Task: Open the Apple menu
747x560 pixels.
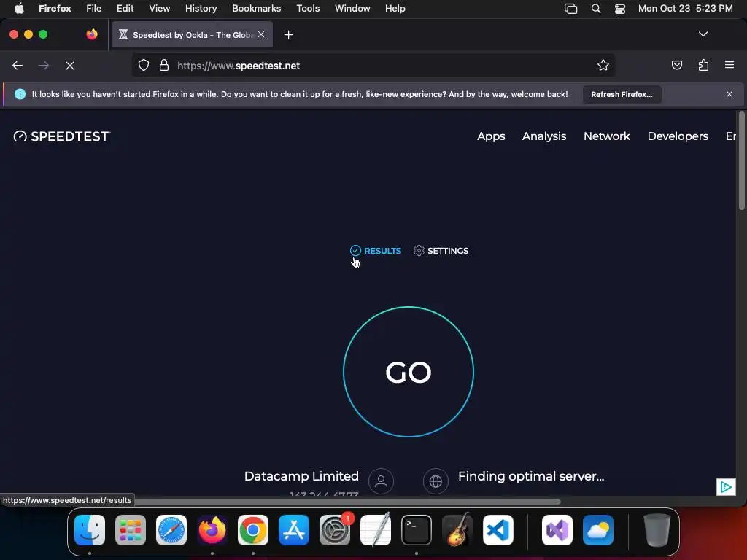Action: [19, 9]
